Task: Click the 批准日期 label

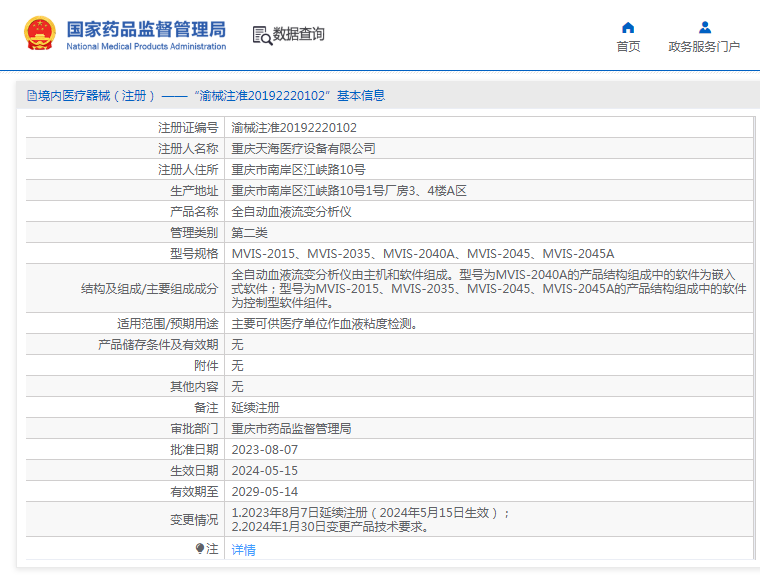Action: 194,450
